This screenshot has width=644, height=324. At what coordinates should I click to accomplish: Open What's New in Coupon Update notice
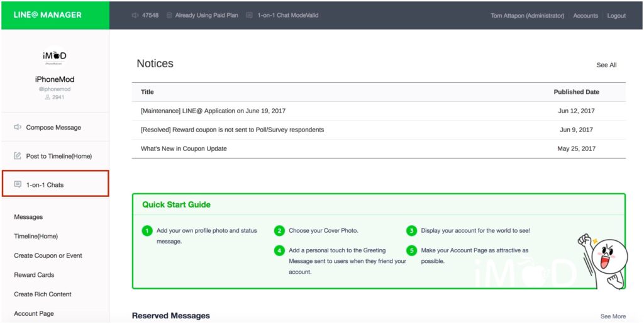pyautogui.click(x=184, y=148)
